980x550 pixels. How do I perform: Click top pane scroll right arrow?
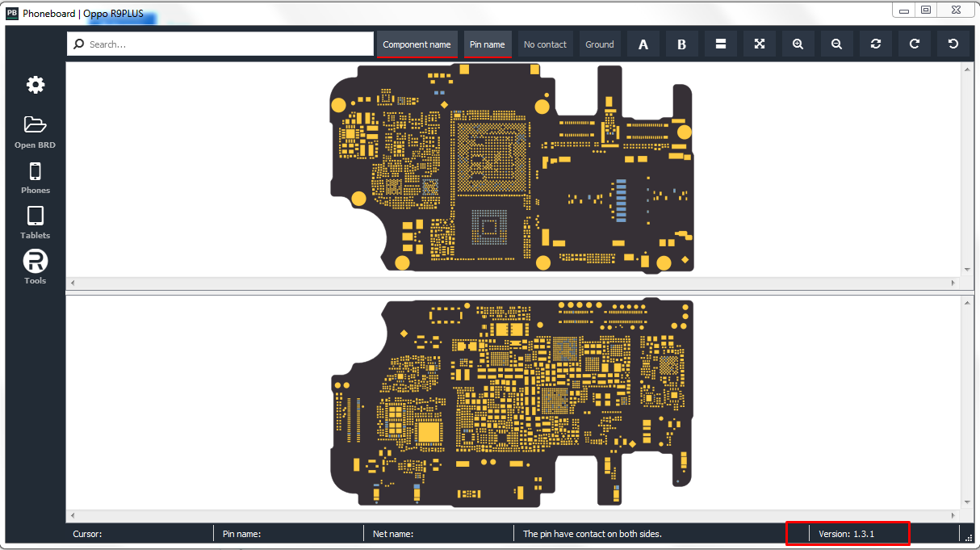[954, 283]
